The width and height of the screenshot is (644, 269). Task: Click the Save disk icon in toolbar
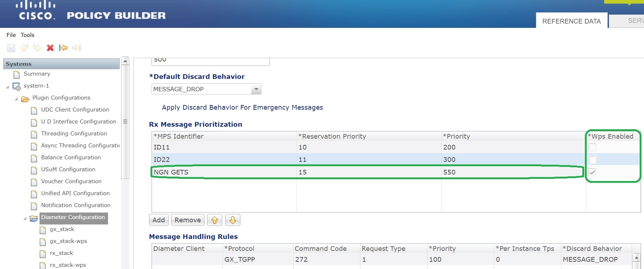pos(11,48)
